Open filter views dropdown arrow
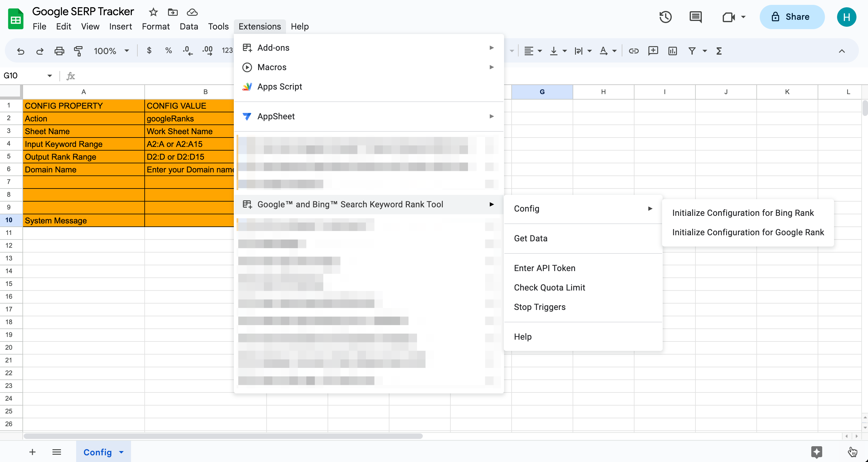 (705, 51)
